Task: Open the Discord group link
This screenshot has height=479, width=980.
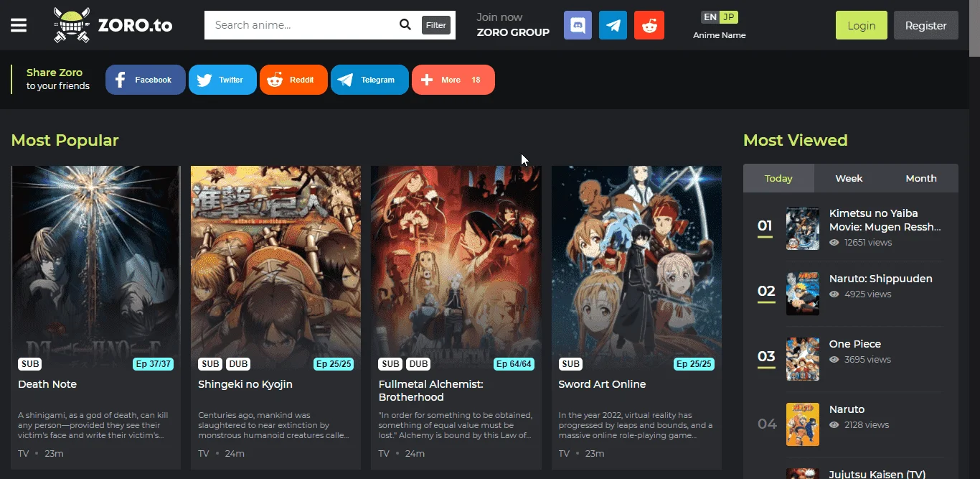Action: coord(578,25)
